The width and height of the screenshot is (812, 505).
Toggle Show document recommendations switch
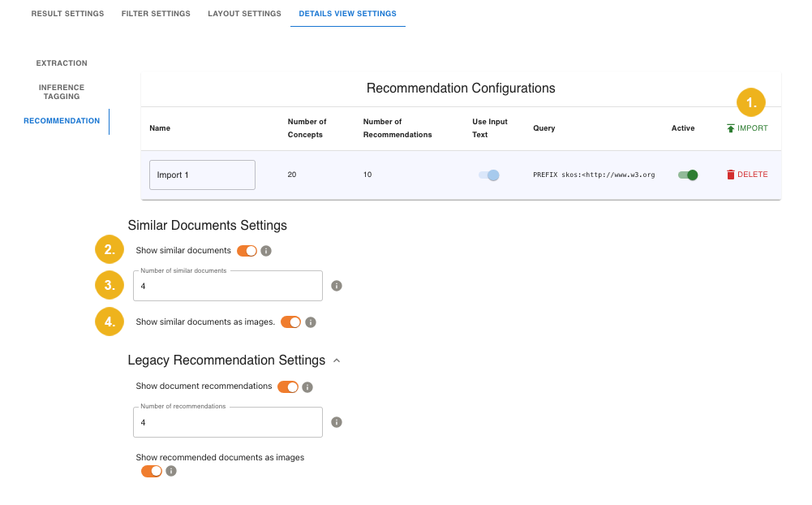pyautogui.click(x=287, y=387)
